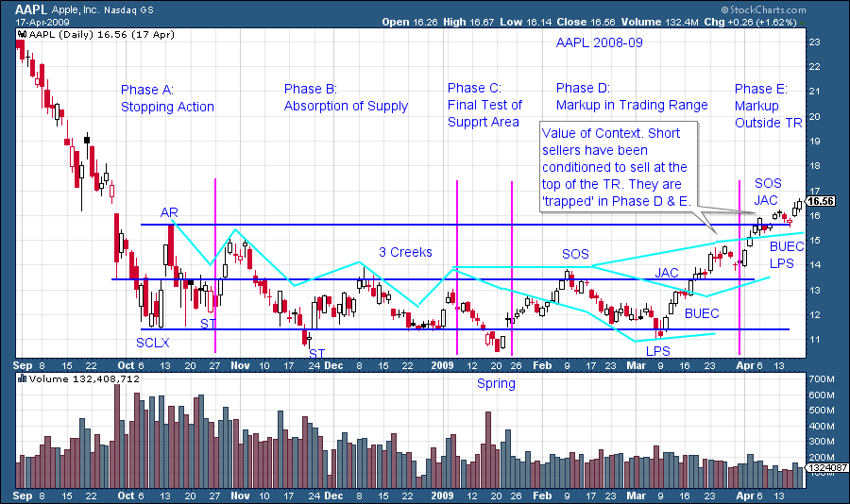Viewport: 850px width, 504px height.
Task: Click the AR label above the October rally
Action: tap(169, 212)
